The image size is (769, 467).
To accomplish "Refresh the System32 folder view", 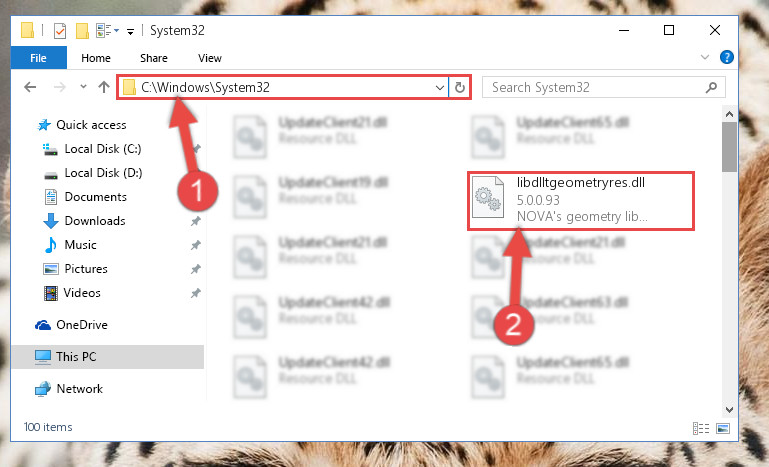I will coord(460,87).
